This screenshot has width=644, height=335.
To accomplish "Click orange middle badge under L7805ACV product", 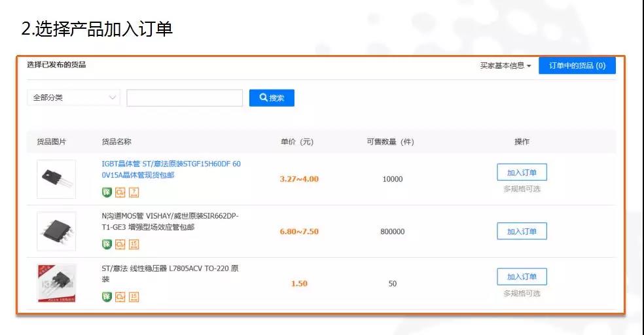I will pyautogui.click(x=120, y=296).
